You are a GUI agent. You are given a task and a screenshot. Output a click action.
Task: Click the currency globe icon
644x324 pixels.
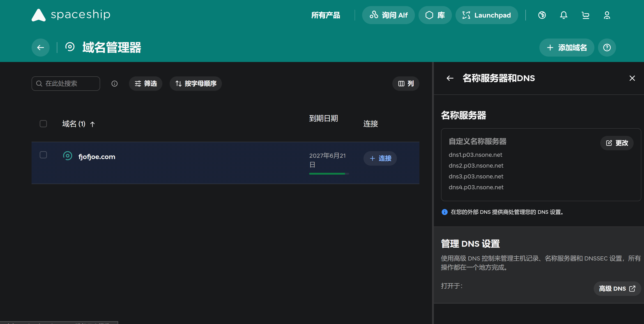coord(542,15)
